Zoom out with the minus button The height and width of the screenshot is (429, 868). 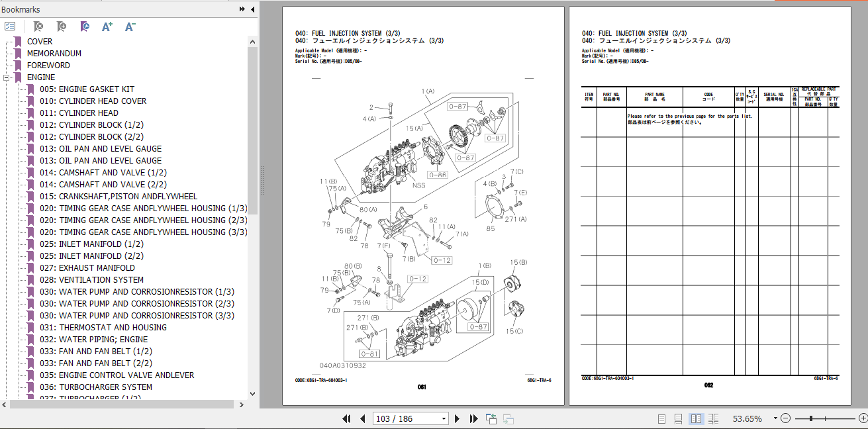tap(785, 418)
